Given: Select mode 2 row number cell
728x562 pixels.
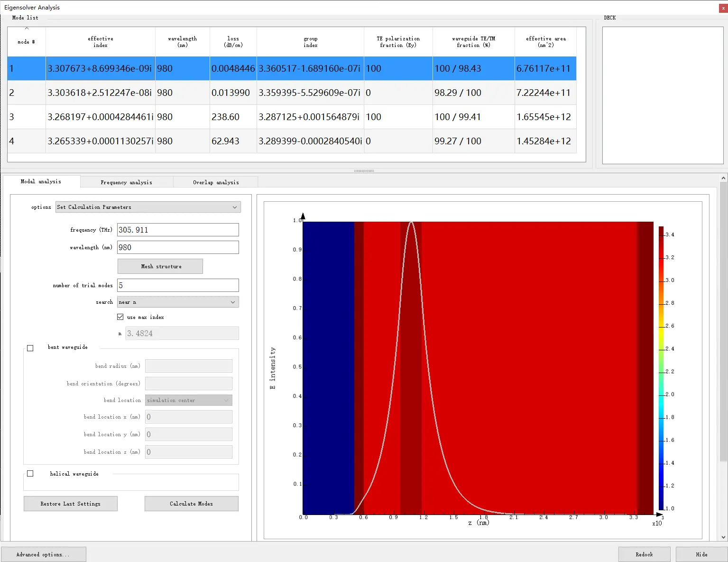Looking at the screenshot, I should (27, 93).
